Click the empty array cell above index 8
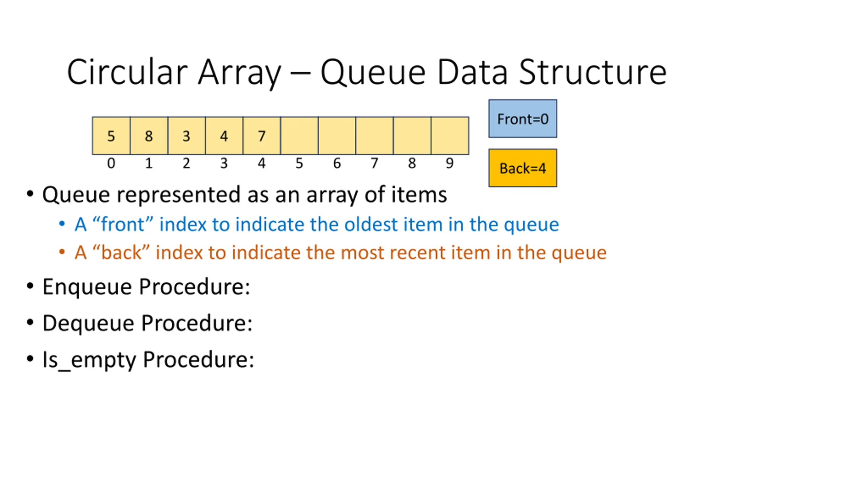Screen dimensions: 868x488 click(412, 136)
